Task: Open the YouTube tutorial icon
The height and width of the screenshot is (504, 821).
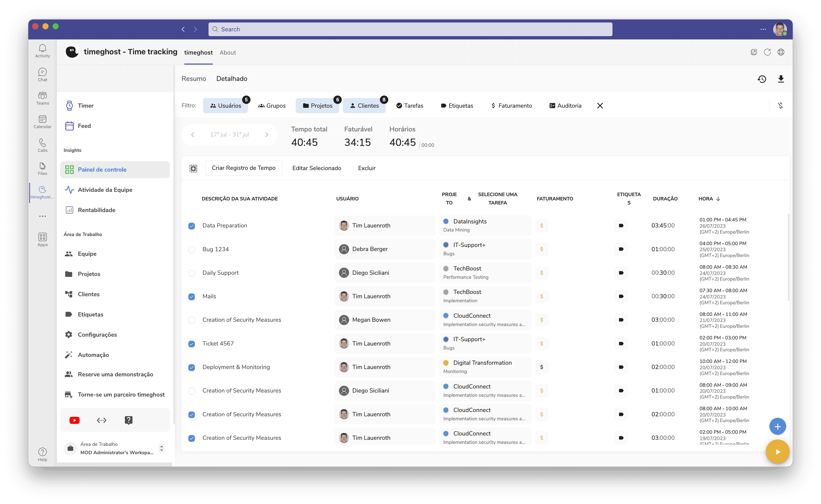Action: coord(74,420)
